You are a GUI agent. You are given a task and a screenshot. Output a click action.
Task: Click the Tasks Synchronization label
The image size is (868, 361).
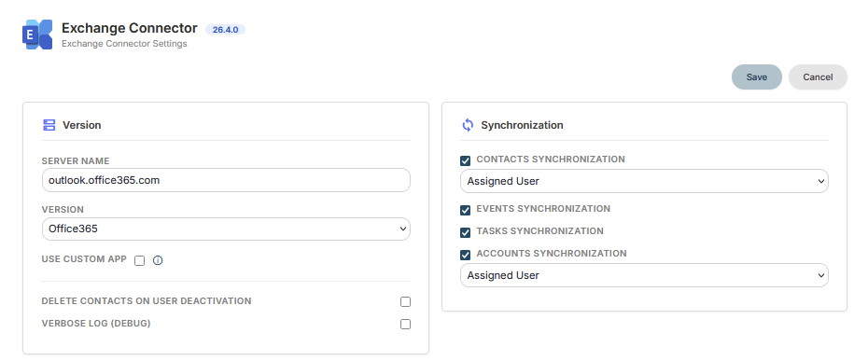540,231
